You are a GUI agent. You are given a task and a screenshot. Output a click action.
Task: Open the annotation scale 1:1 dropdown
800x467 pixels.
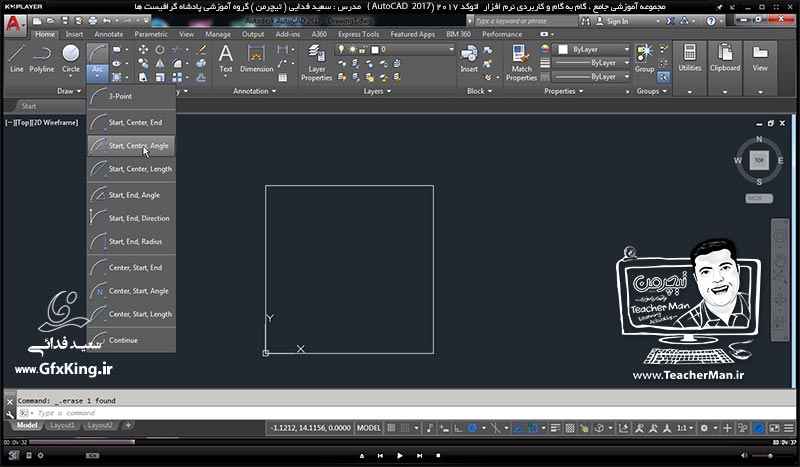(685, 428)
